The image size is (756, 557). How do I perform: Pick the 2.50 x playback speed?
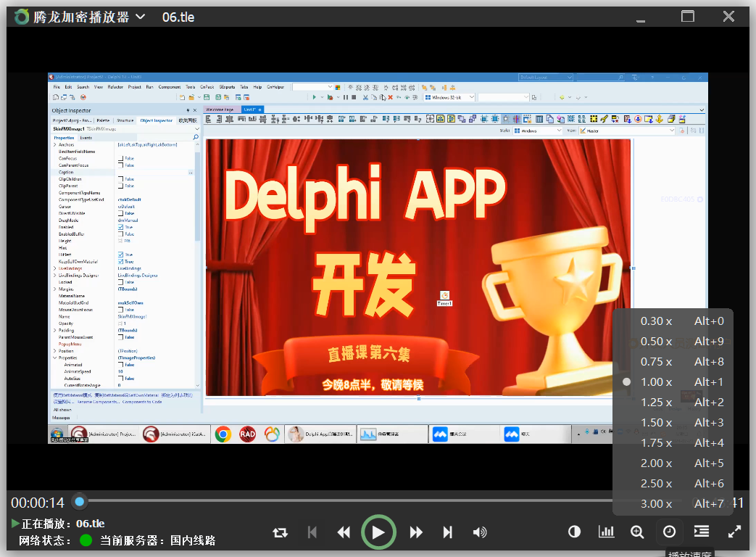pyautogui.click(x=673, y=483)
